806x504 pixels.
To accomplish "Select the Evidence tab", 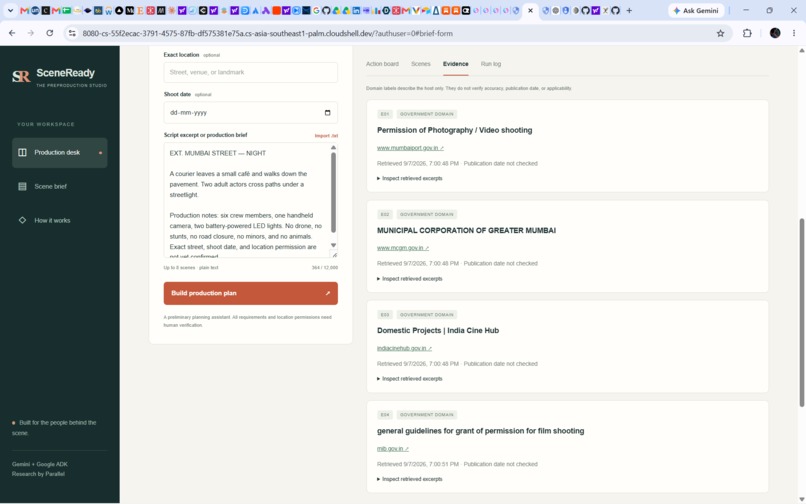I will (455, 64).
